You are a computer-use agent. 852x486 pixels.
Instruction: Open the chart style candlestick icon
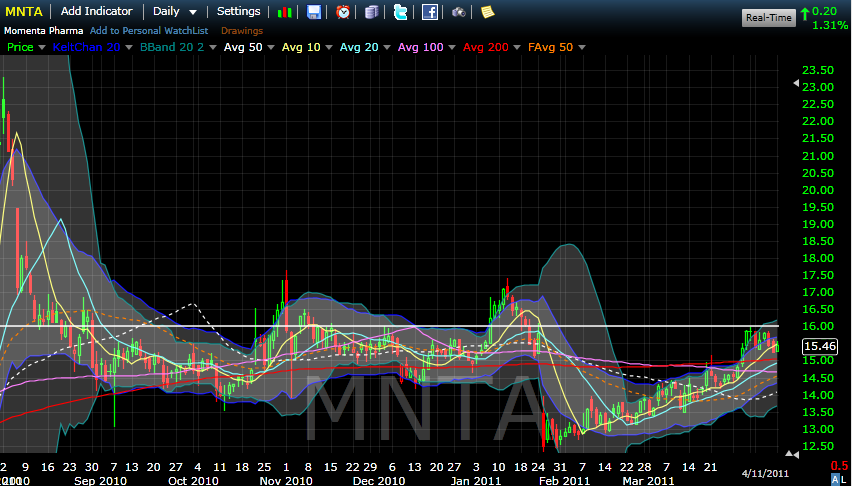pyautogui.click(x=284, y=12)
